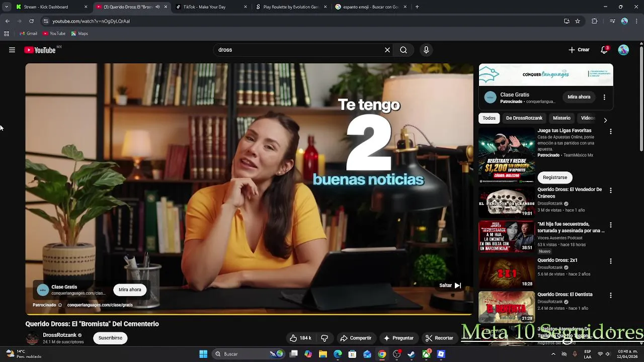This screenshot has height=362, width=644.
Task: Open options for the Clase Gratis sidebar ad
Action: (x=604, y=97)
